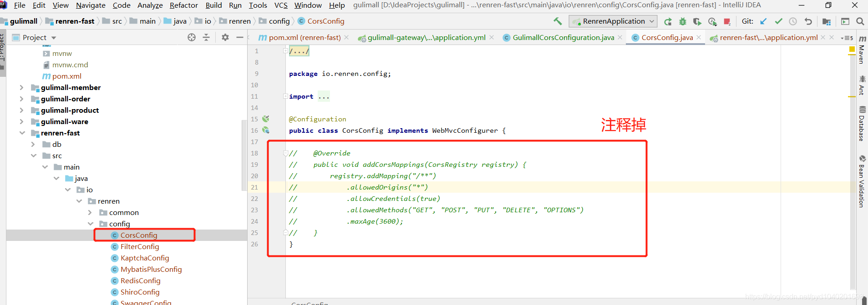Open Project panel settings gear
The image size is (868, 305).
[x=225, y=37]
